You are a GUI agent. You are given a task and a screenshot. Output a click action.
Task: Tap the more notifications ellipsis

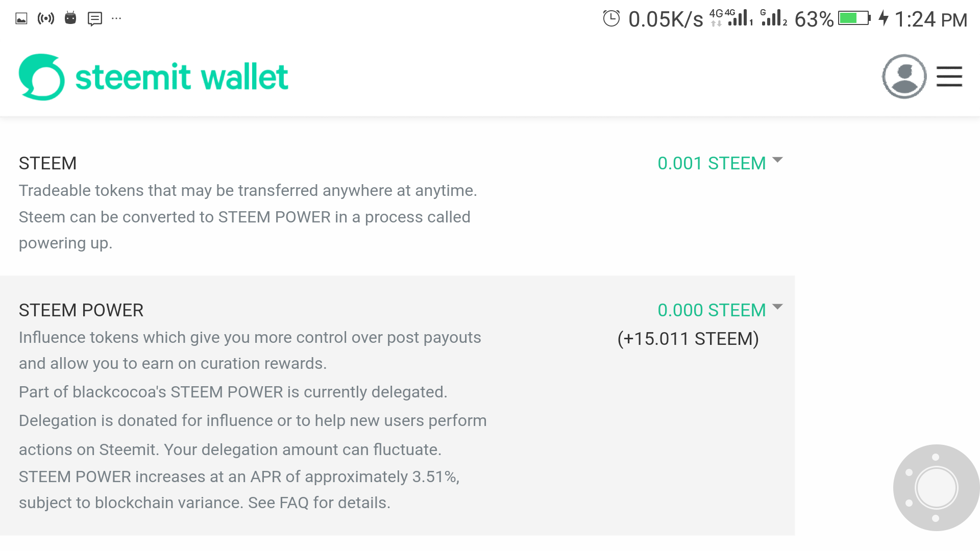(116, 19)
